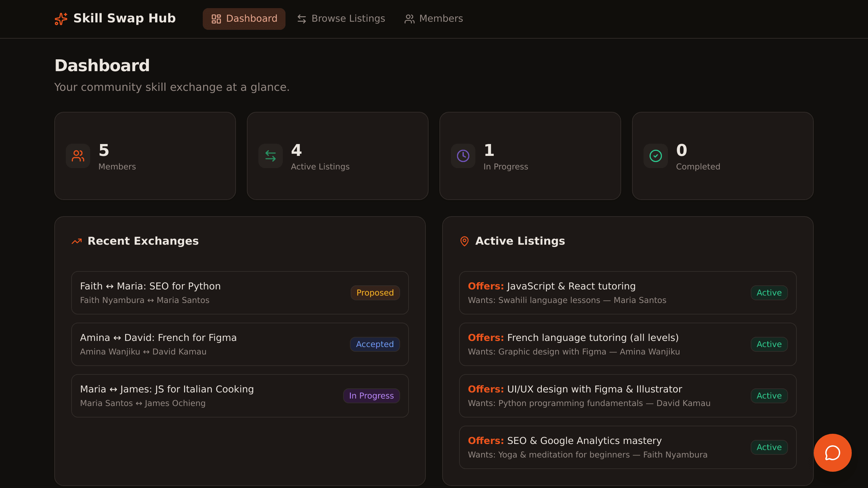Click the In Progress clock icon
868x488 pixels.
pyautogui.click(x=463, y=156)
